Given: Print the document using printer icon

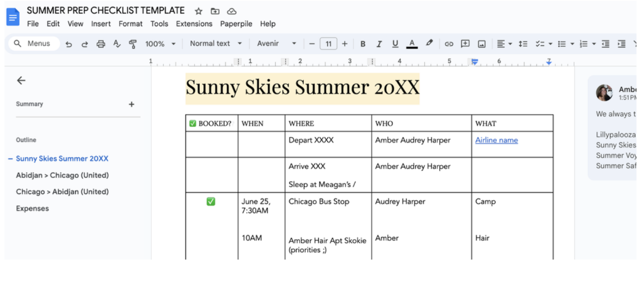Looking at the screenshot, I should click(x=101, y=44).
